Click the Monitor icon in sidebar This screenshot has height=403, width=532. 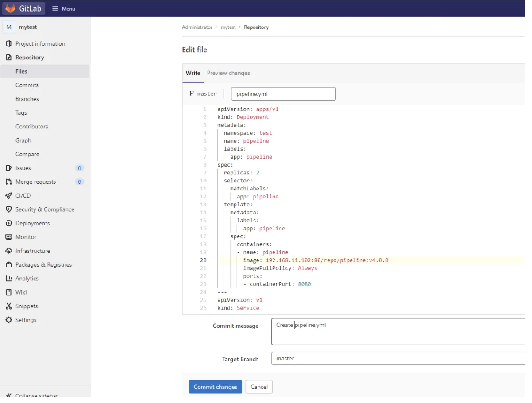[x=8, y=237]
